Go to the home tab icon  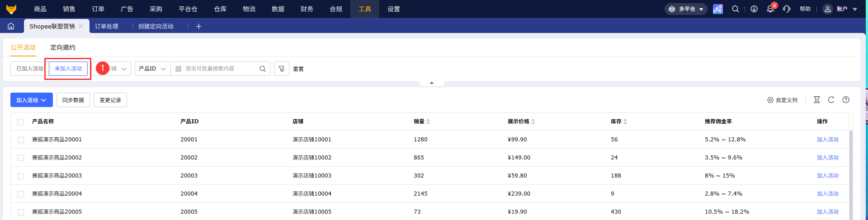point(11,26)
